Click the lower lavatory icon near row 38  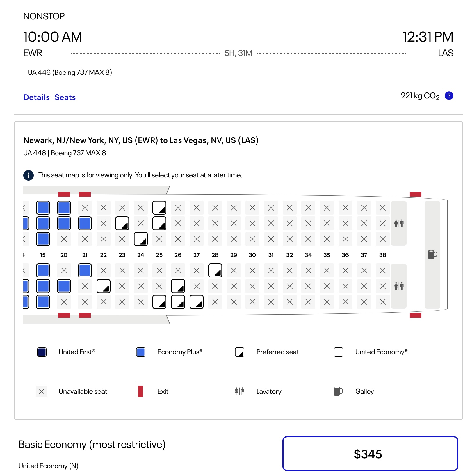pos(399,286)
